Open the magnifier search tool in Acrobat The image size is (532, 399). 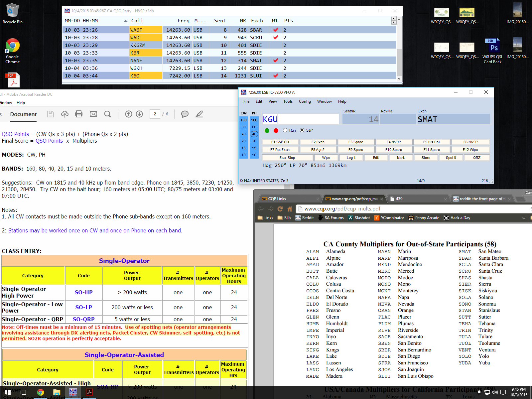(x=107, y=114)
